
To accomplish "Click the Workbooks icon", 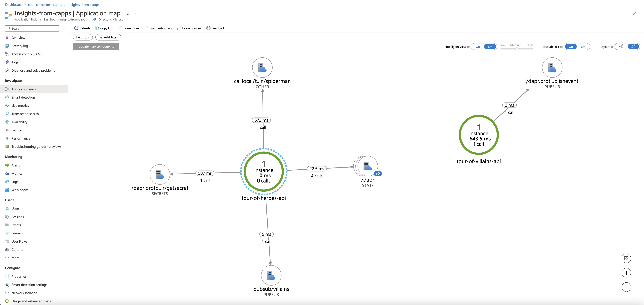I will (7, 190).
